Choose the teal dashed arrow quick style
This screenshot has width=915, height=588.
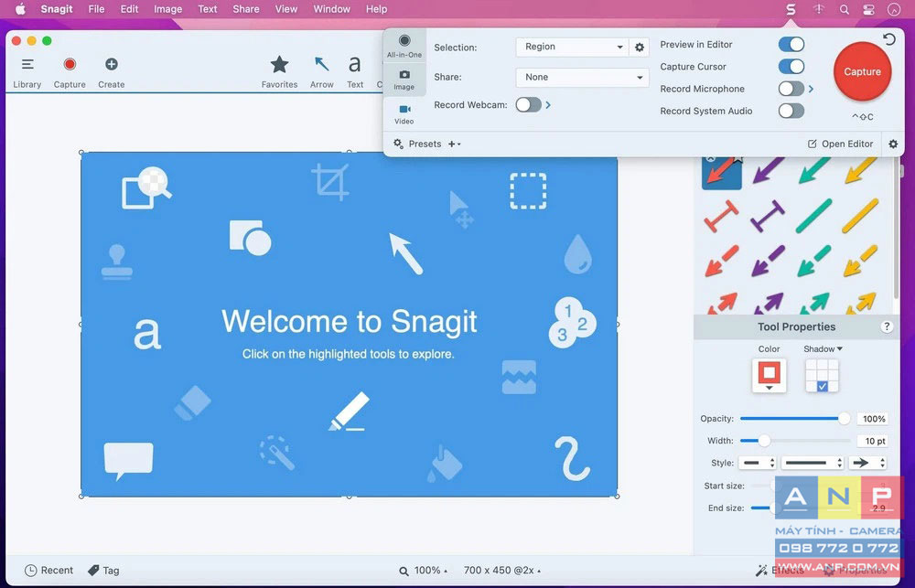(x=814, y=261)
